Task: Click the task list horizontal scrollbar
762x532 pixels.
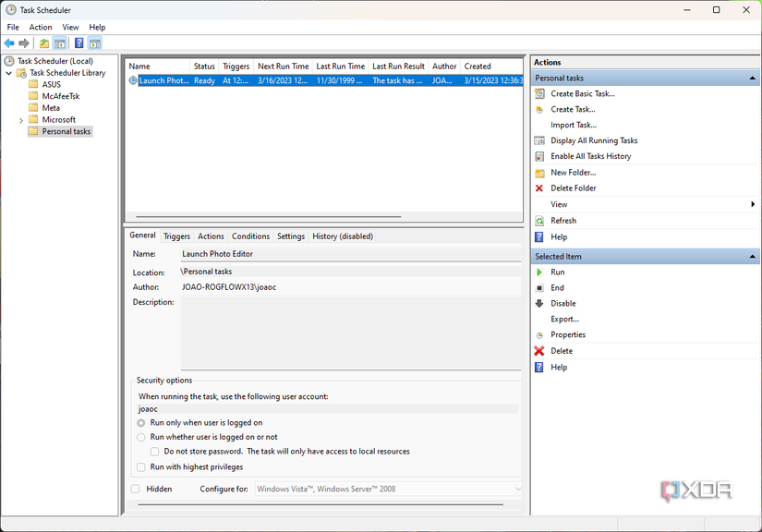Action: pos(268,217)
